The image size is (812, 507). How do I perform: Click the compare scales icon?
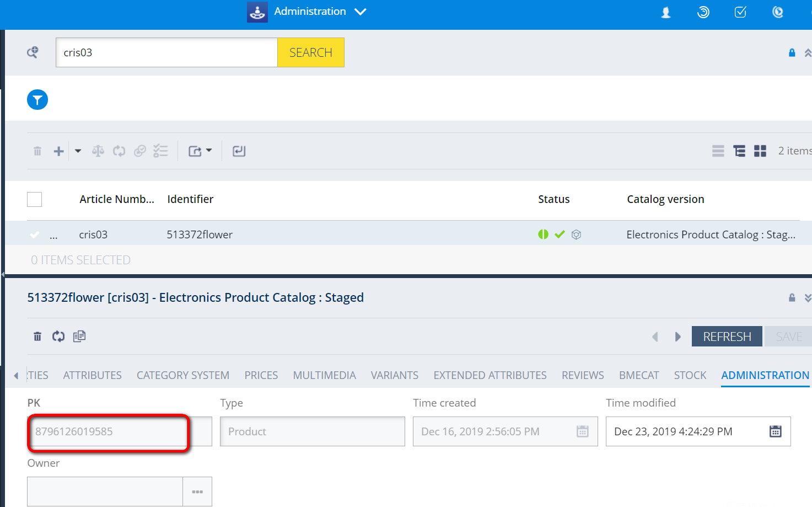tap(98, 151)
